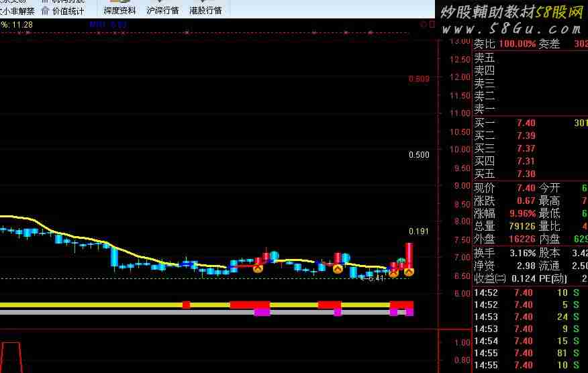The image size is (588, 373).
Task: Click the 最低 label
Action: coord(549,214)
